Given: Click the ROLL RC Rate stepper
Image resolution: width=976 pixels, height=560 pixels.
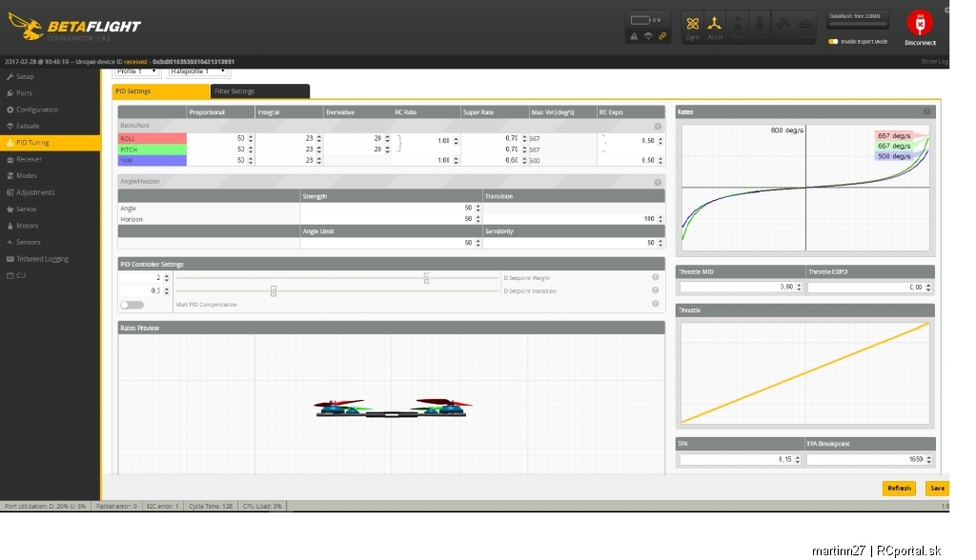Looking at the screenshot, I should tap(456, 141).
